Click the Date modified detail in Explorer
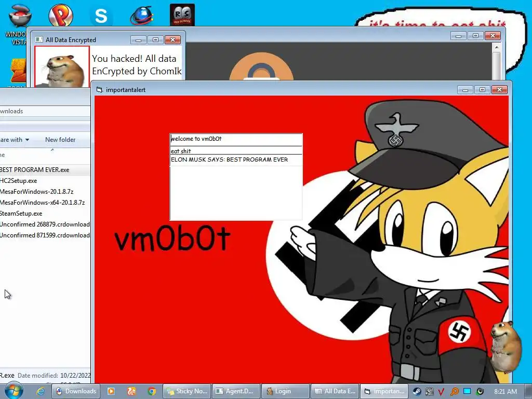Image resolution: width=532 pixels, height=399 pixels. point(54,376)
